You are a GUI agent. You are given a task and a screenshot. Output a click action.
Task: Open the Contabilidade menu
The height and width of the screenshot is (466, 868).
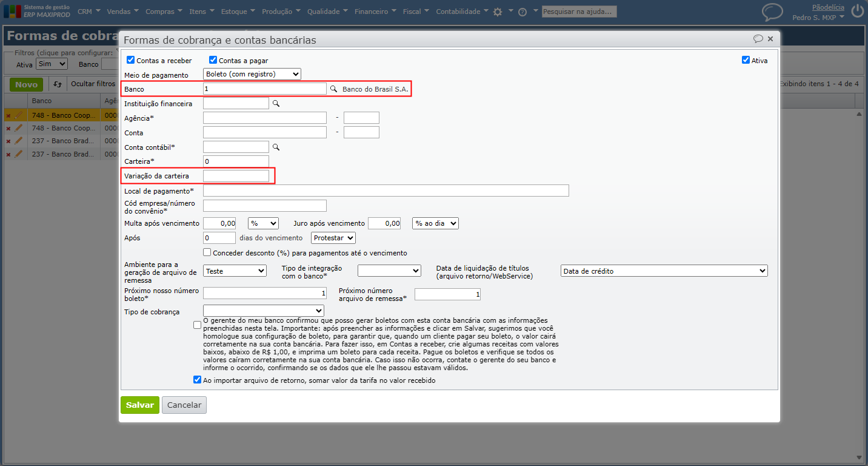(462, 12)
